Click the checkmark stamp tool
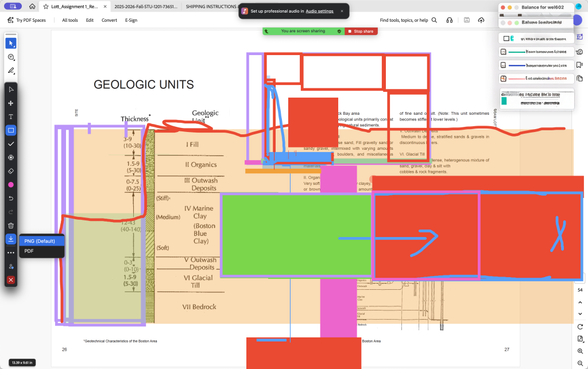The width and height of the screenshot is (588, 369). 11,143
